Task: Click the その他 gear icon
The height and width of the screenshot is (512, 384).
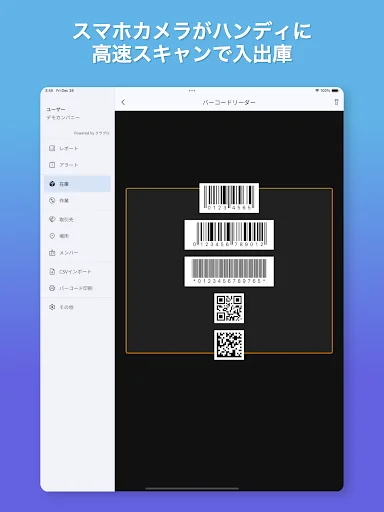Action: pos(52,307)
